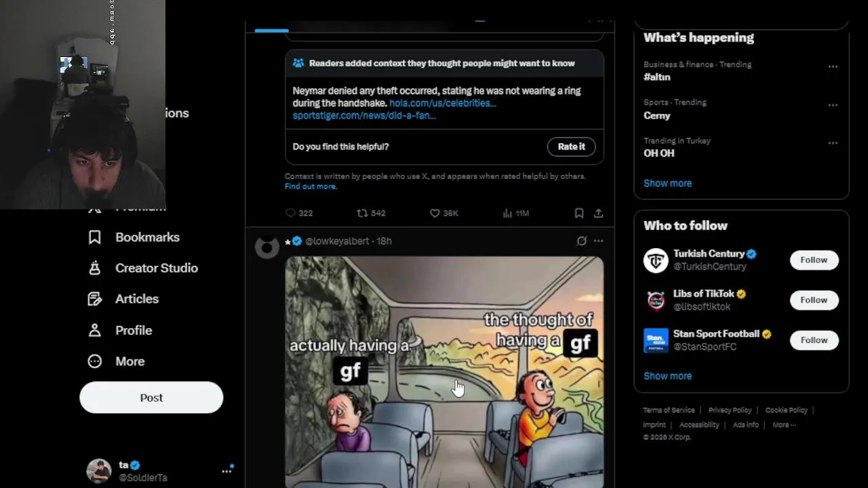Click the lowkeyalbert post avatar

point(267,247)
